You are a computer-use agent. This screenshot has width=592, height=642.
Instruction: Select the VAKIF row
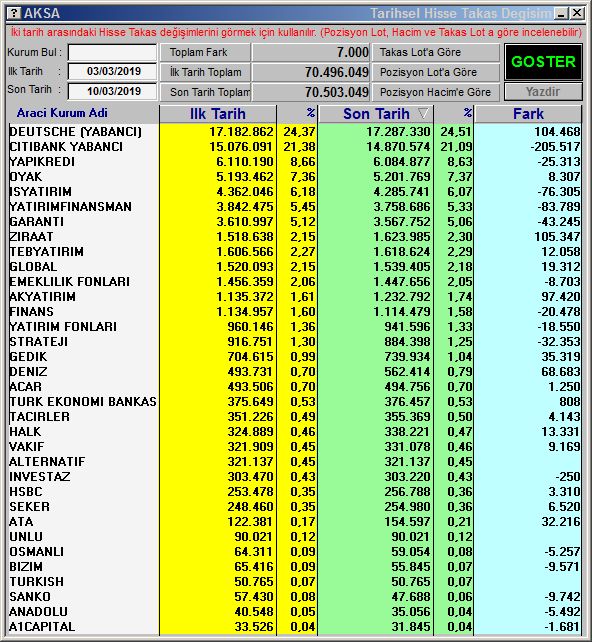(x=295, y=447)
